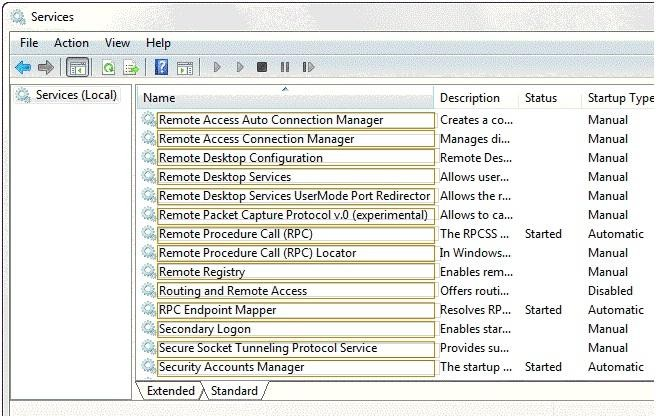Open the File menu
Screen dimensions: 658x416
pos(29,43)
